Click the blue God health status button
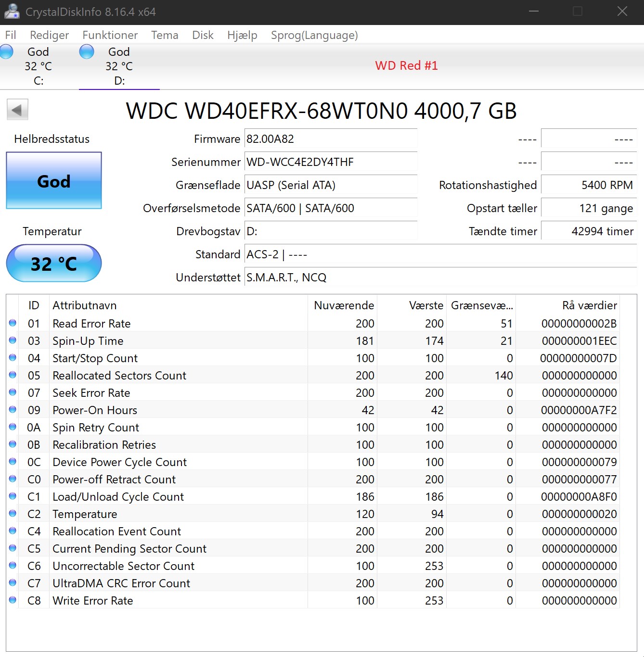Screen dimensions: 644x657 coord(54,181)
